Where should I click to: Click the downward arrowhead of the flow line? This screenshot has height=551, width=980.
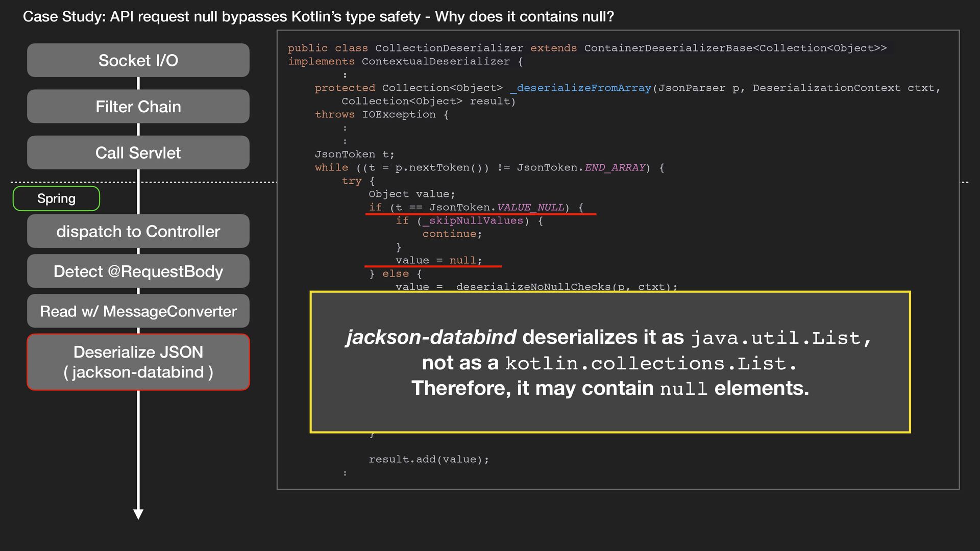pos(138,514)
